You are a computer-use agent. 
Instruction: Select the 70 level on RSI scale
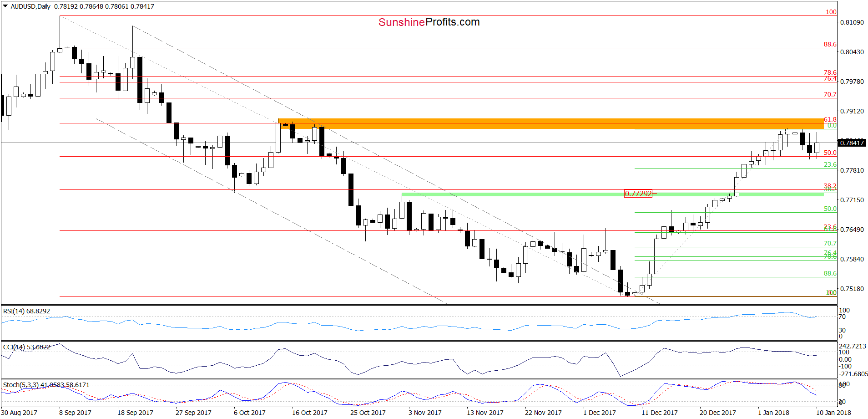[x=843, y=317]
